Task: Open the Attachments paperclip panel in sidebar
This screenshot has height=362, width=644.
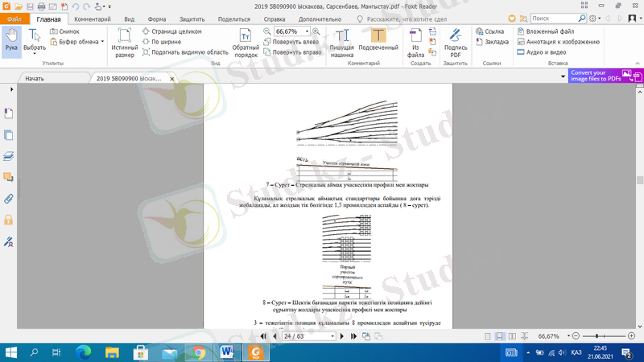Action: tap(9, 198)
